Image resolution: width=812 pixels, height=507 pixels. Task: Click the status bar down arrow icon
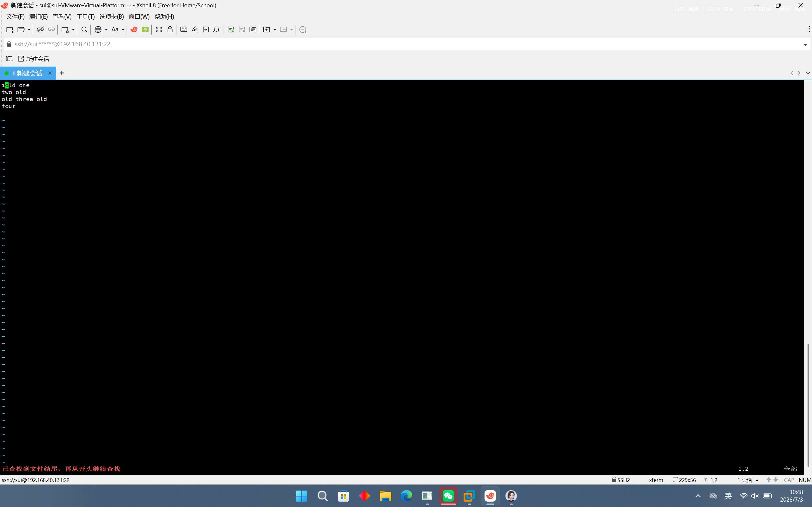pyautogui.click(x=776, y=480)
